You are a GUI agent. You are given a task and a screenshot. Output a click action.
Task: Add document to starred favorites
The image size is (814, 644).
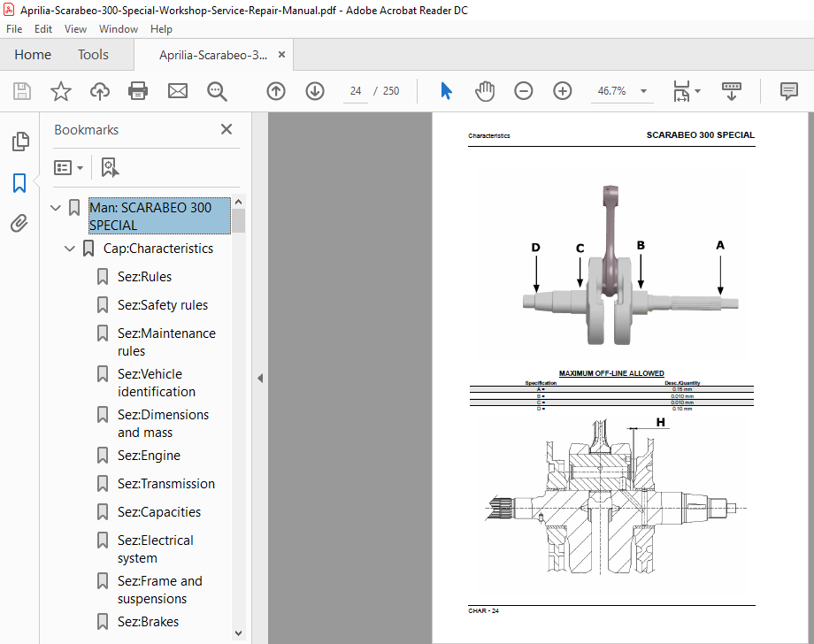[61, 91]
